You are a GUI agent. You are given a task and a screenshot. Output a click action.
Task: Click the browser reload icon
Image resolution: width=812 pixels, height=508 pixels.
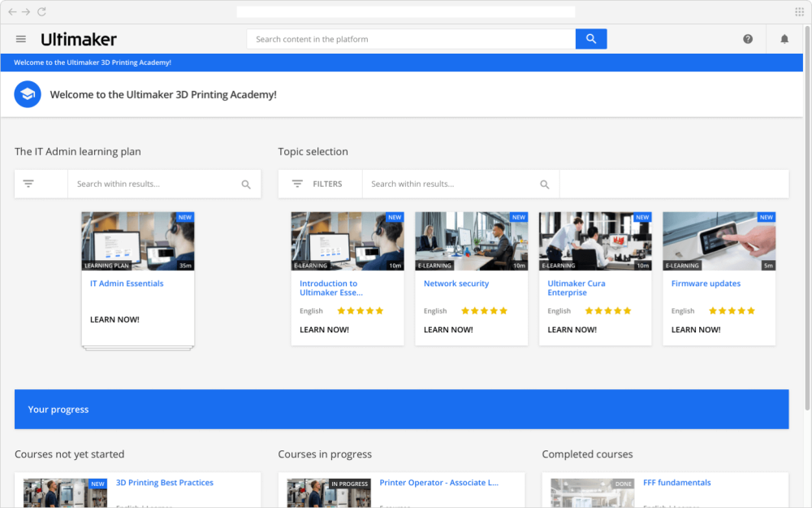pyautogui.click(x=42, y=11)
